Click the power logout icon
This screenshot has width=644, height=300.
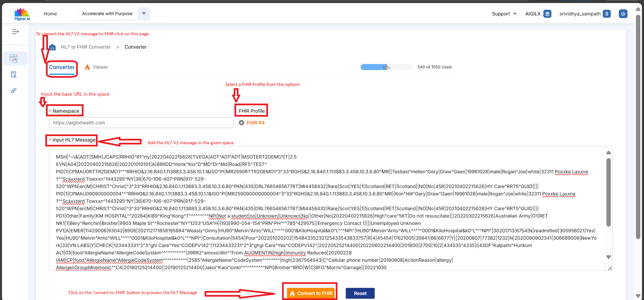pos(623,14)
